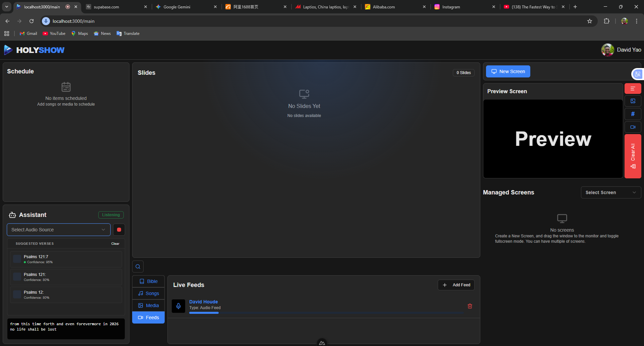Click the live transcript text box
Screen dimensions: 644x346
click(66, 329)
